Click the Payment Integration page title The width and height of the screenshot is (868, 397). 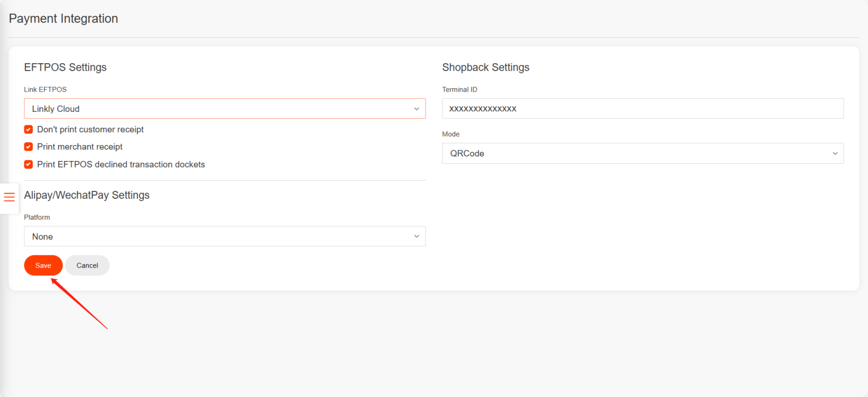point(63,18)
